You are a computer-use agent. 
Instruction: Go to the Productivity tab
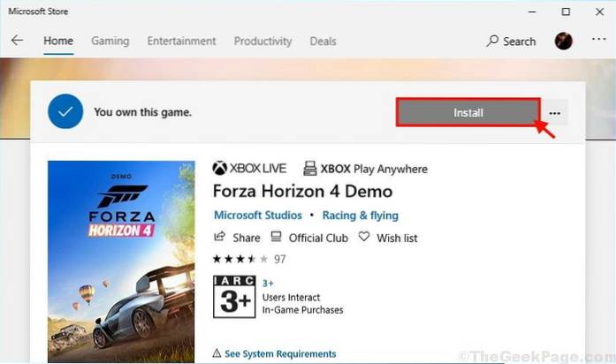(262, 42)
